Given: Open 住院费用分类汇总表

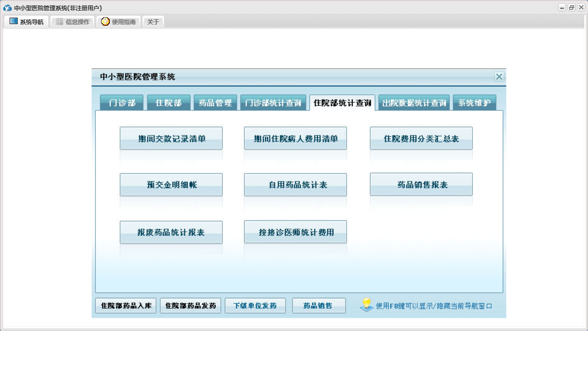Looking at the screenshot, I should coord(421,139).
